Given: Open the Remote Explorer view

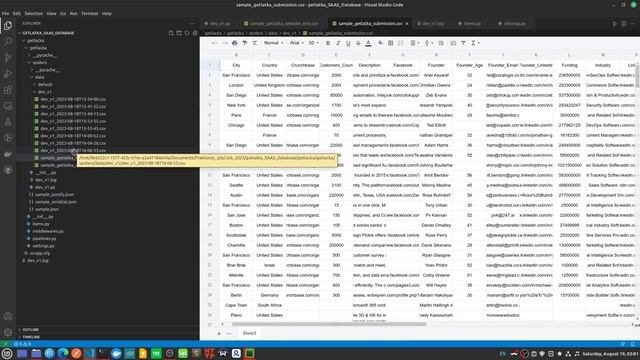Looking at the screenshot, I should (x=8, y=106).
